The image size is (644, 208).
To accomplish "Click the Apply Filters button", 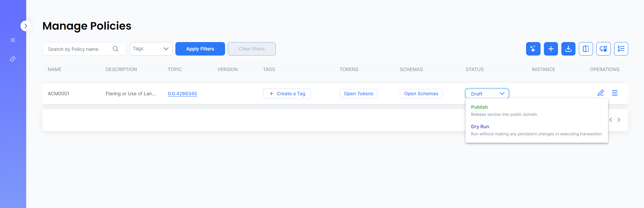I will pyautogui.click(x=200, y=49).
